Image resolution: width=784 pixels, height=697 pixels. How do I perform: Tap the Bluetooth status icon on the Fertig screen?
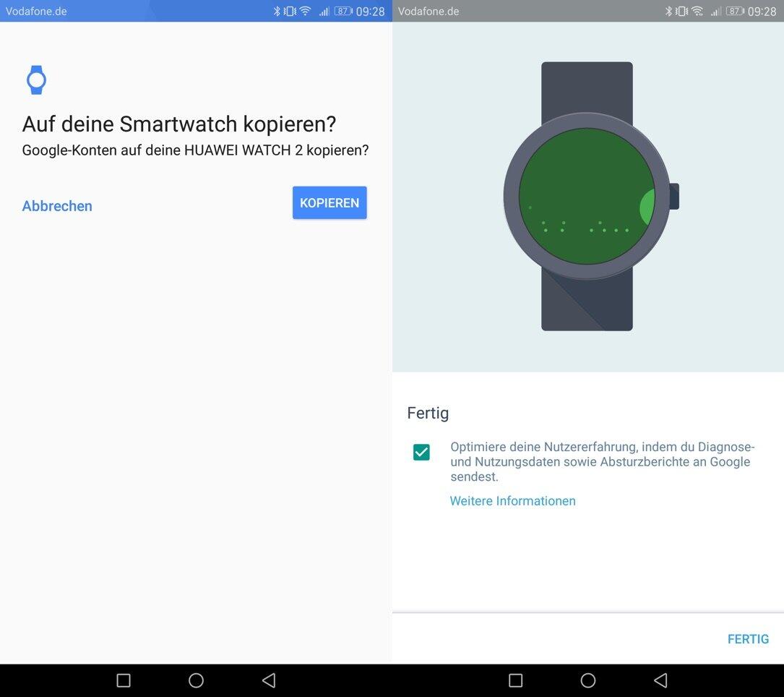click(x=668, y=12)
